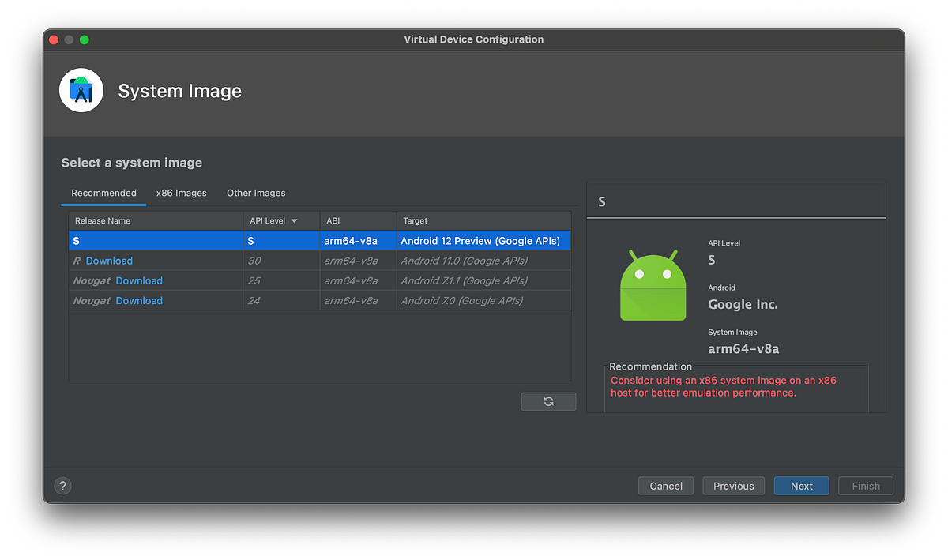Open help with the question mark icon
The width and height of the screenshot is (948, 560).
click(63, 486)
